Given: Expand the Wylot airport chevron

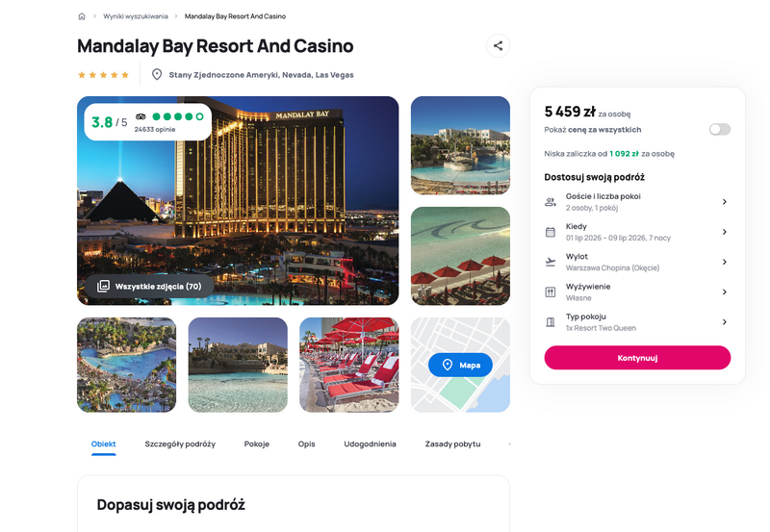Looking at the screenshot, I should tap(725, 262).
